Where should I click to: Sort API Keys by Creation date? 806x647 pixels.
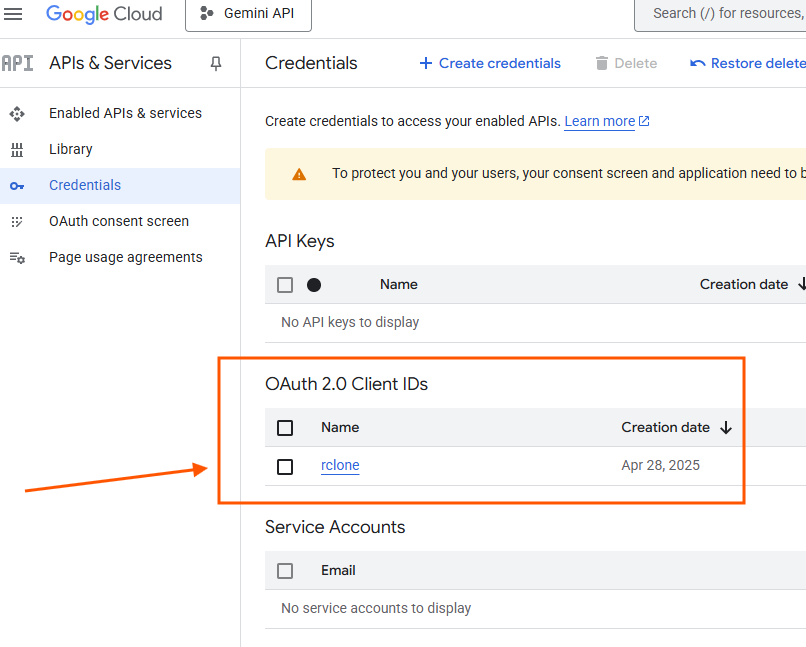click(744, 284)
